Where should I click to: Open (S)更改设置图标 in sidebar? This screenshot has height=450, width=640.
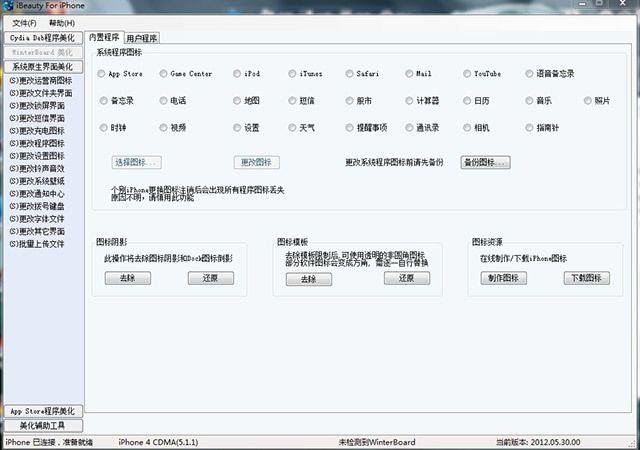[37, 156]
